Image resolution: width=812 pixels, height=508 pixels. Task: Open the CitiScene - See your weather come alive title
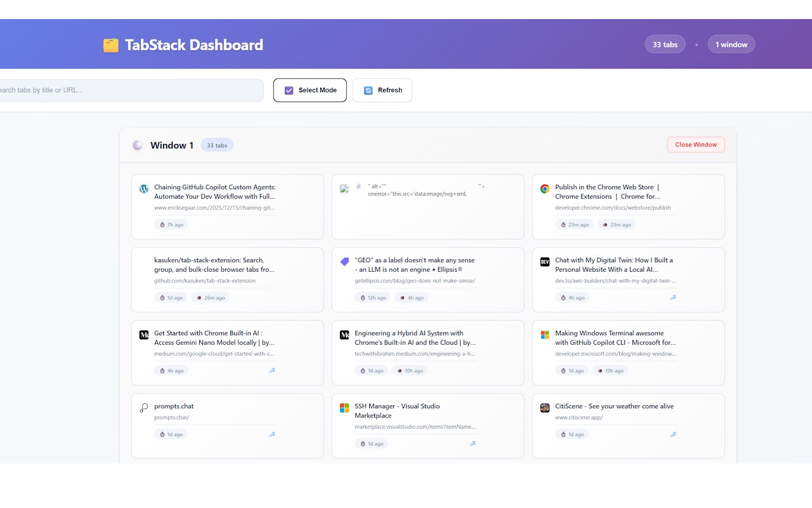(x=614, y=406)
